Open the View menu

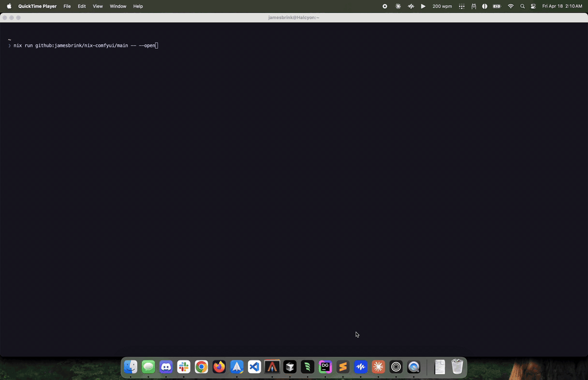coord(98,6)
